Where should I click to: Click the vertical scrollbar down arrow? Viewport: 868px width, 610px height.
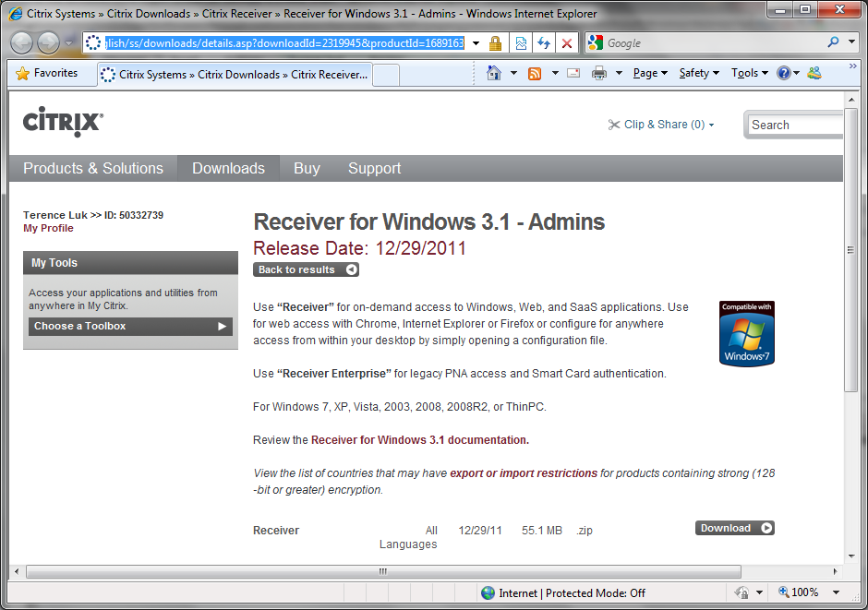(850, 556)
